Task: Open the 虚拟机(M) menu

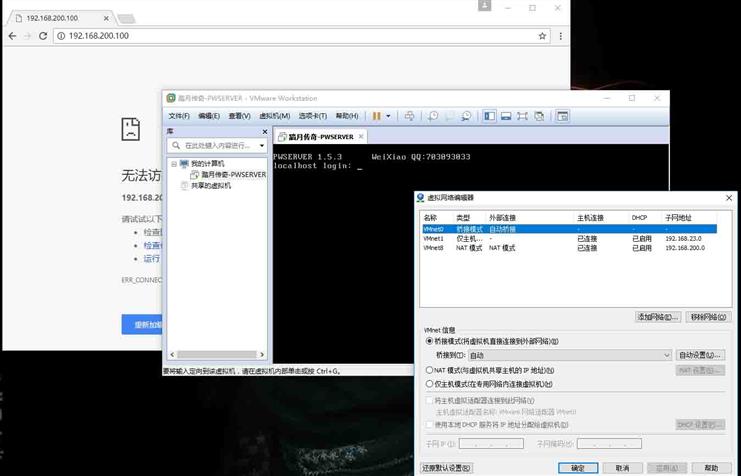Action: tap(274, 116)
